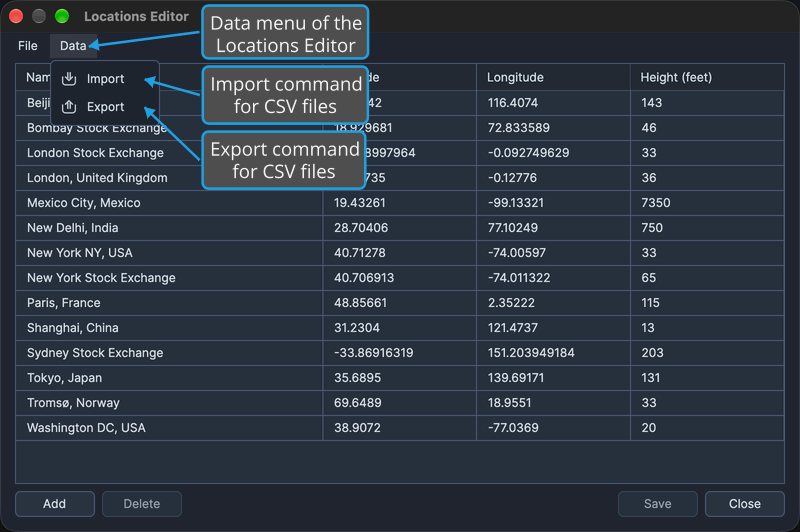Viewport: 800px width, 532px height.
Task: Choose Import from the Data menu
Action: click(105, 79)
